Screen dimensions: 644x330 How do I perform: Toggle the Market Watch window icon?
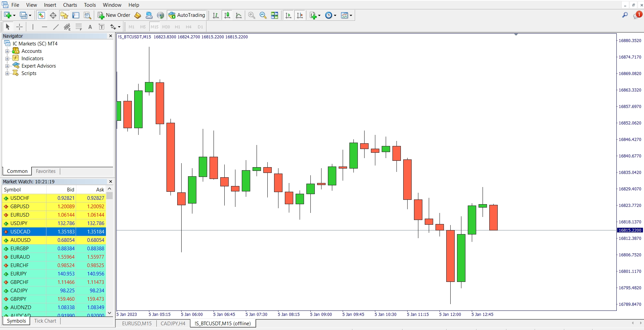pyautogui.click(x=41, y=15)
